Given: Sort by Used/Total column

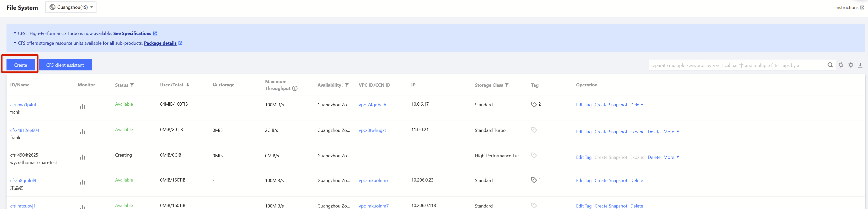Looking at the screenshot, I should click(x=188, y=85).
